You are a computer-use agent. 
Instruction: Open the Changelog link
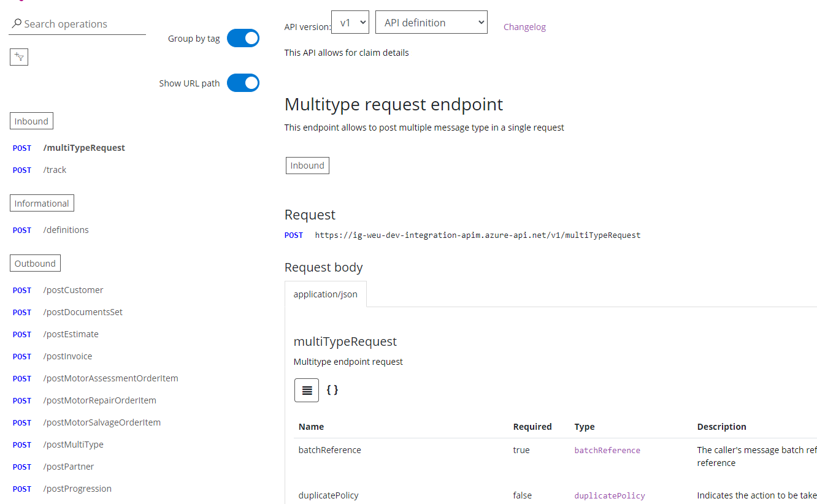pyautogui.click(x=524, y=27)
